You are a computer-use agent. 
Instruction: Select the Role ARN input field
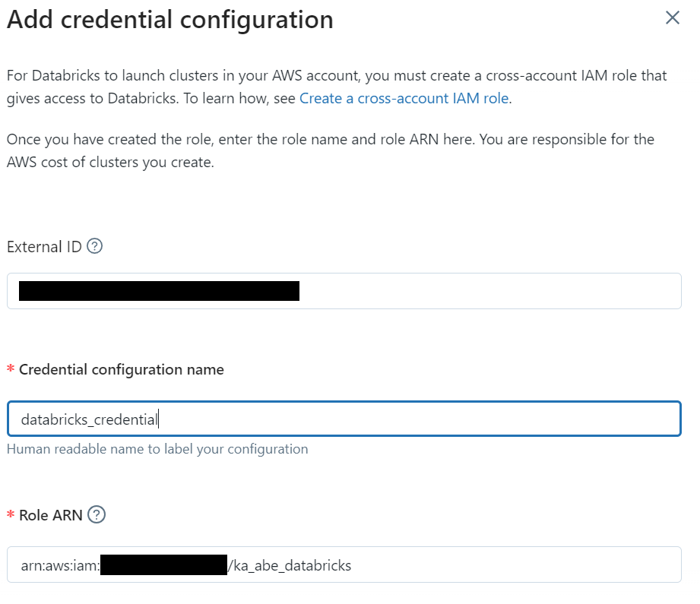(344, 564)
